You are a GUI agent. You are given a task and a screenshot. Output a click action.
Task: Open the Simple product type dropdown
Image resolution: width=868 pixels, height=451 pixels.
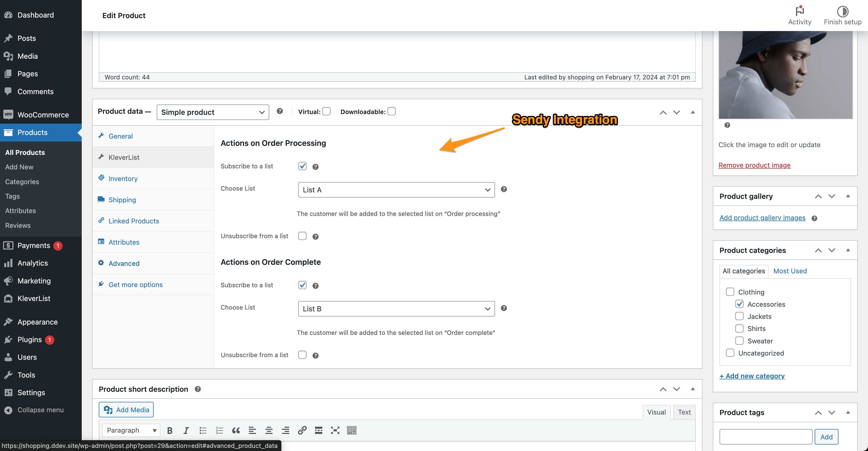(x=213, y=112)
